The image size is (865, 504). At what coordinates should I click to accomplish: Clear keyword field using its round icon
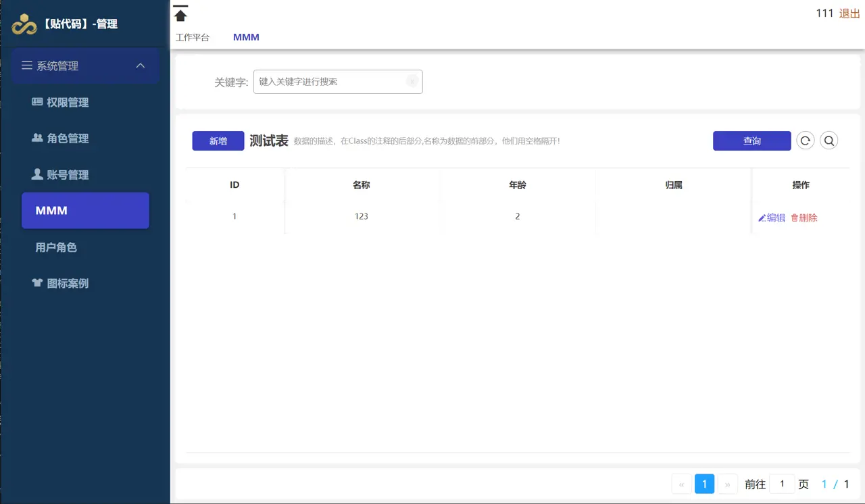tap(412, 82)
